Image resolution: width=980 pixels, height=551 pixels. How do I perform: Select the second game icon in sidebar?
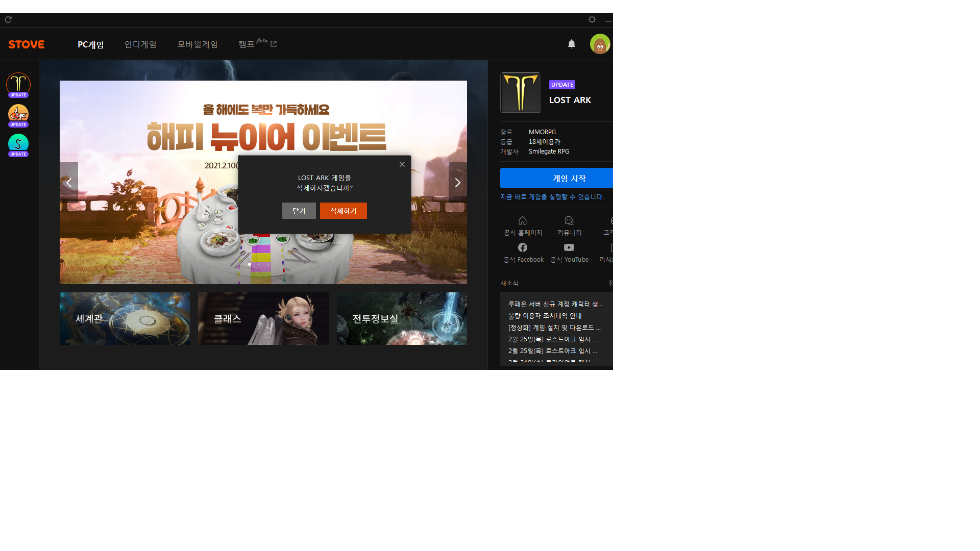(x=18, y=114)
